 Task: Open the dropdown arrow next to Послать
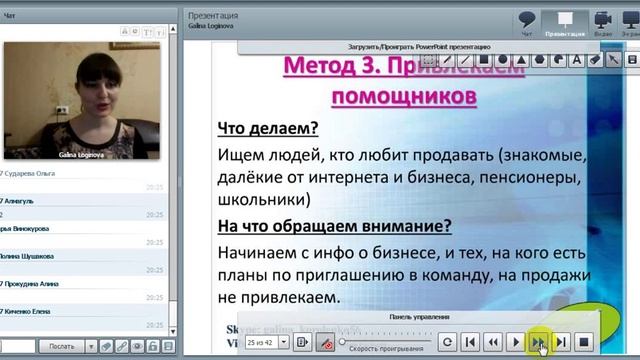91,346
